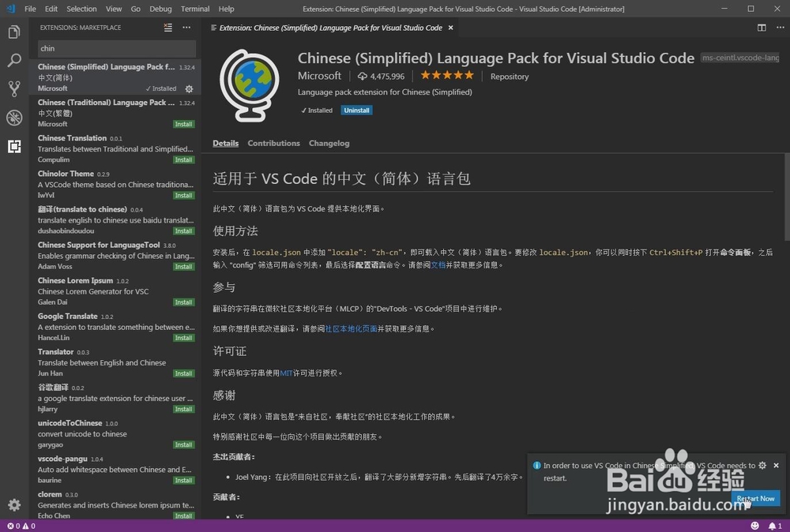Open the File menu

pyautogui.click(x=30, y=9)
